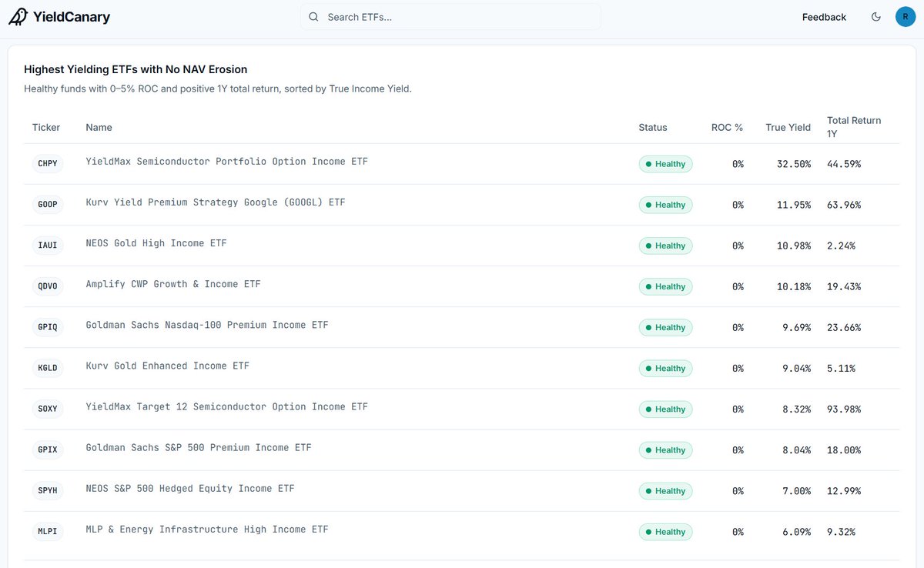This screenshot has height=568, width=924.
Task: Select Goldman Sachs S&P 500 Premium Income ETF
Action: point(199,447)
